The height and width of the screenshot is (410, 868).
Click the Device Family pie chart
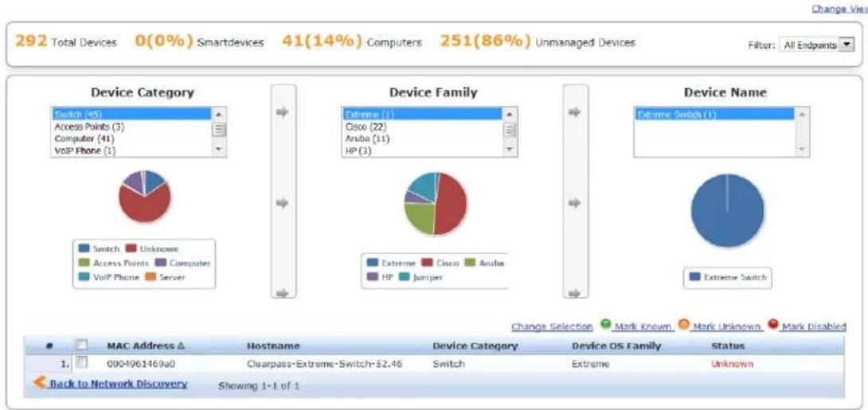tap(436, 203)
